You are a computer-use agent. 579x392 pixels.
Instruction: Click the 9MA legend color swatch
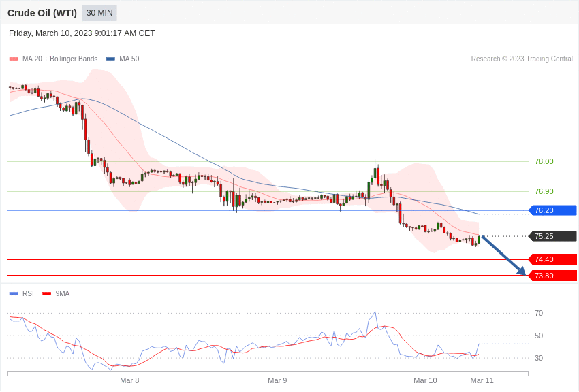coord(47,294)
